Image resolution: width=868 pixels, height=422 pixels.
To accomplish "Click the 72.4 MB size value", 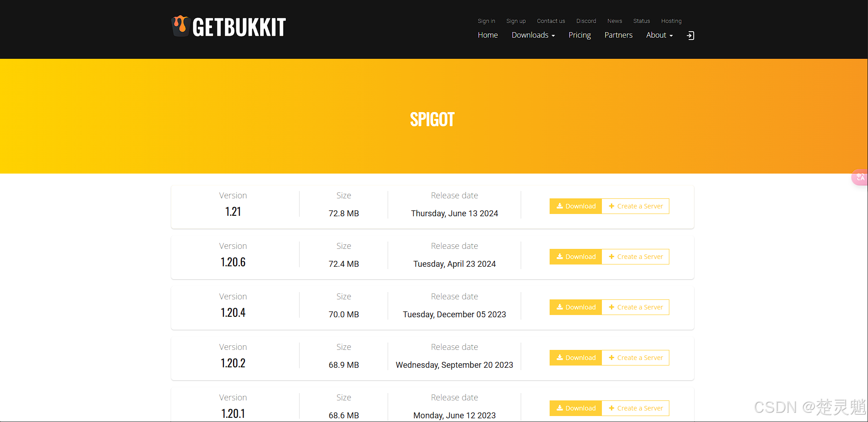I will (x=344, y=264).
